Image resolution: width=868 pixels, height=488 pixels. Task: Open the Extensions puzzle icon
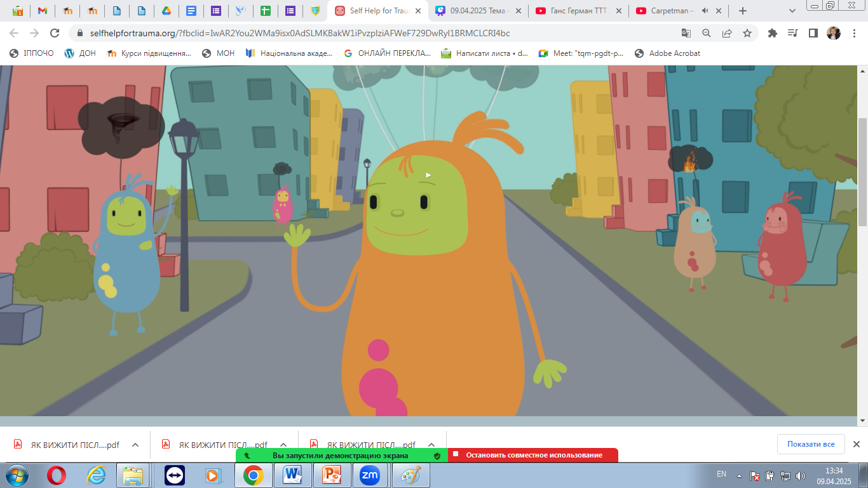(x=773, y=33)
